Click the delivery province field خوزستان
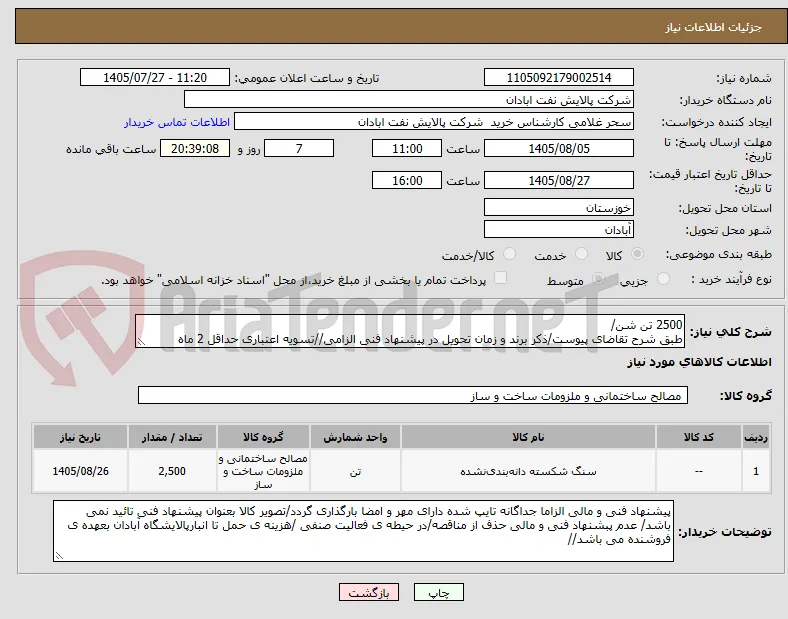The image size is (788, 619). pos(558,208)
